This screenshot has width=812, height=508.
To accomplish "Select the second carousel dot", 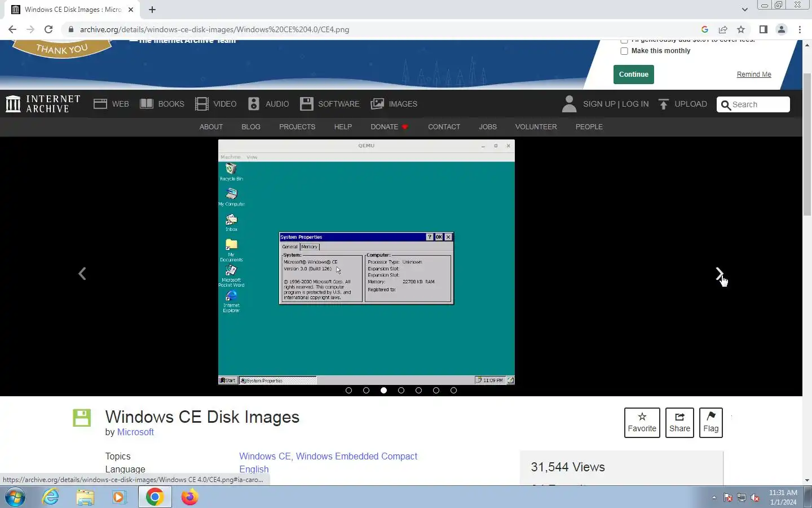I will click(x=366, y=390).
